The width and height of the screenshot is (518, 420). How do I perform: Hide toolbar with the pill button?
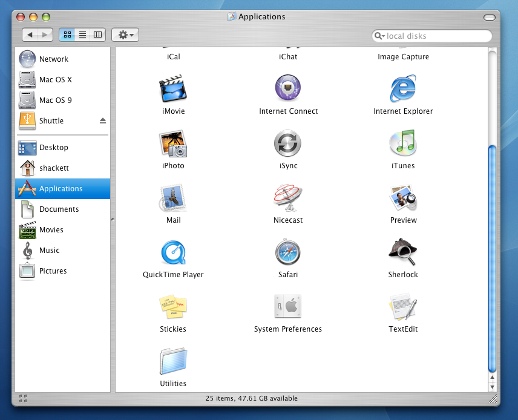[x=490, y=17]
